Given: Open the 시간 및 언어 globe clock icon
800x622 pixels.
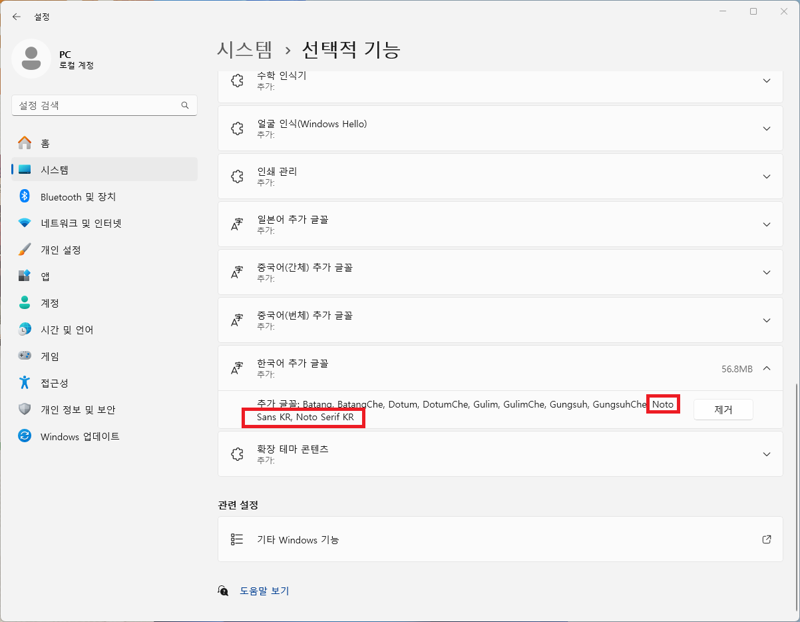Looking at the screenshot, I should point(24,329).
